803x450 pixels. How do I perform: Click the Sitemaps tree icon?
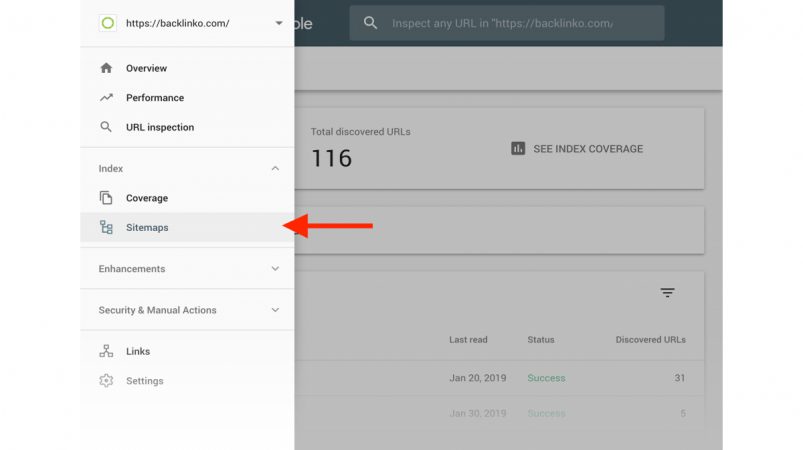click(106, 227)
